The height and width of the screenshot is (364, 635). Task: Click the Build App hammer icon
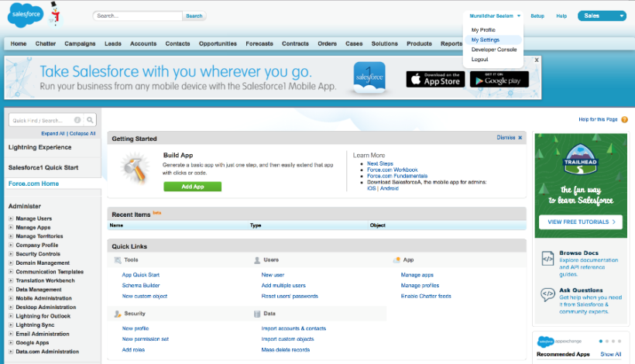[x=135, y=168]
